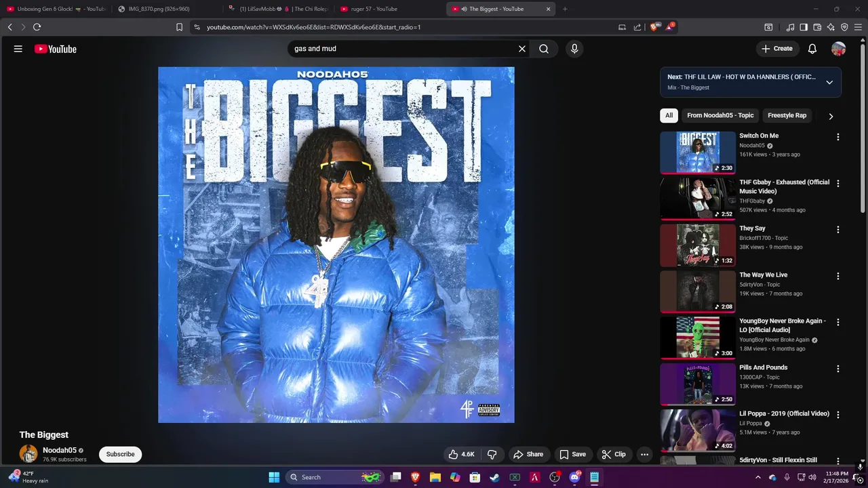Open the account avatar menu

pos(839,49)
